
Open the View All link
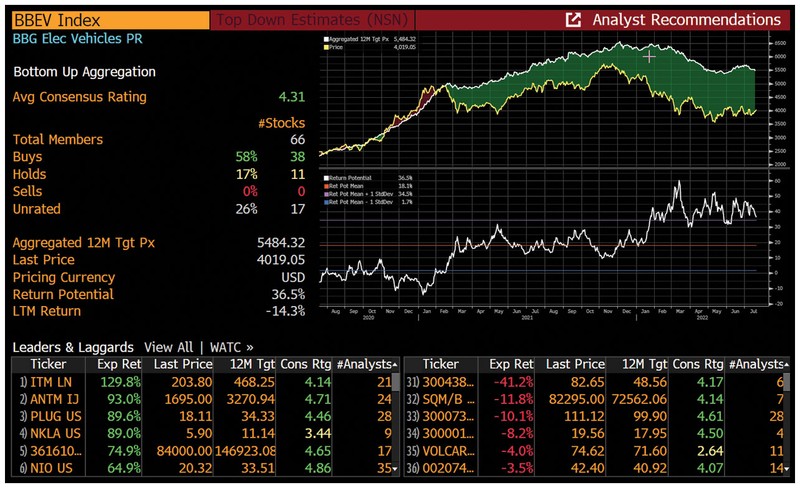[x=168, y=348]
